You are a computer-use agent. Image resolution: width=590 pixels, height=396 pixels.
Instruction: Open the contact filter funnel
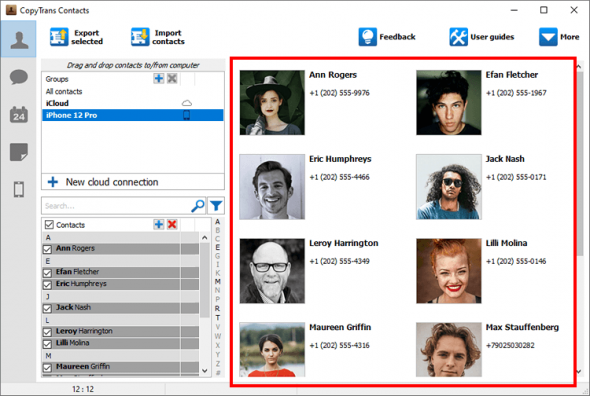(x=216, y=206)
